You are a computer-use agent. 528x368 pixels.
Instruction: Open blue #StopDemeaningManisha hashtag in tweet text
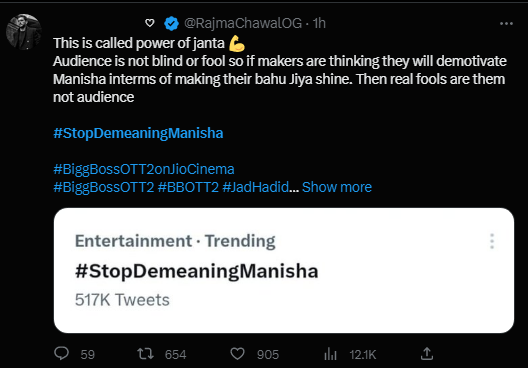tap(138, 133)
